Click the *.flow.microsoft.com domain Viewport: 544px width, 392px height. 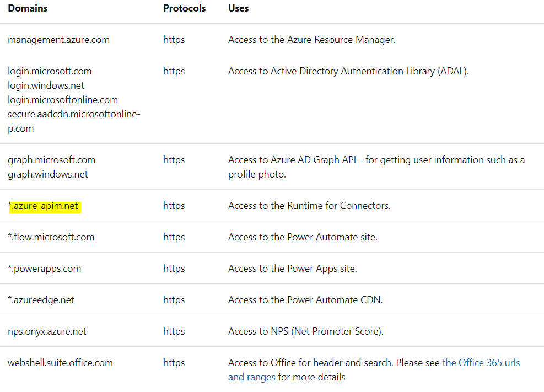click(51, 237)
